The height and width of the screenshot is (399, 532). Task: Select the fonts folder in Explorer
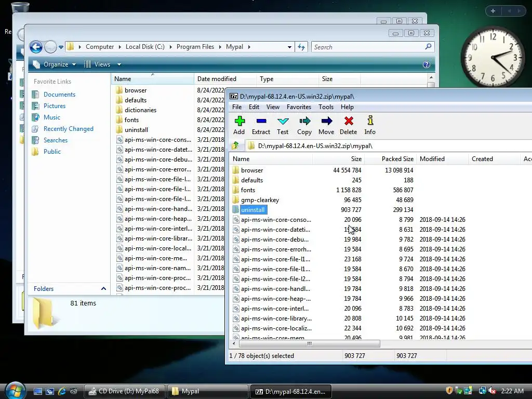pyautogui.click(x=131, y=120)
